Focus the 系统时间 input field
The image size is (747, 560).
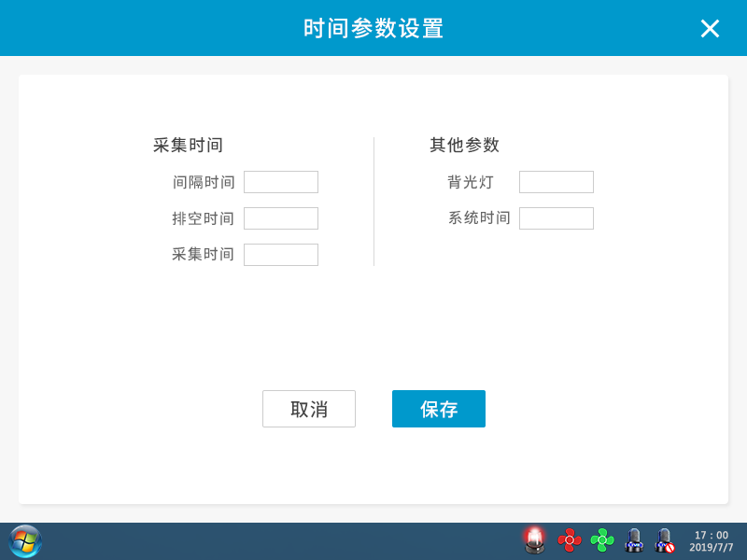pyautogui.click(x=557, y=218)
